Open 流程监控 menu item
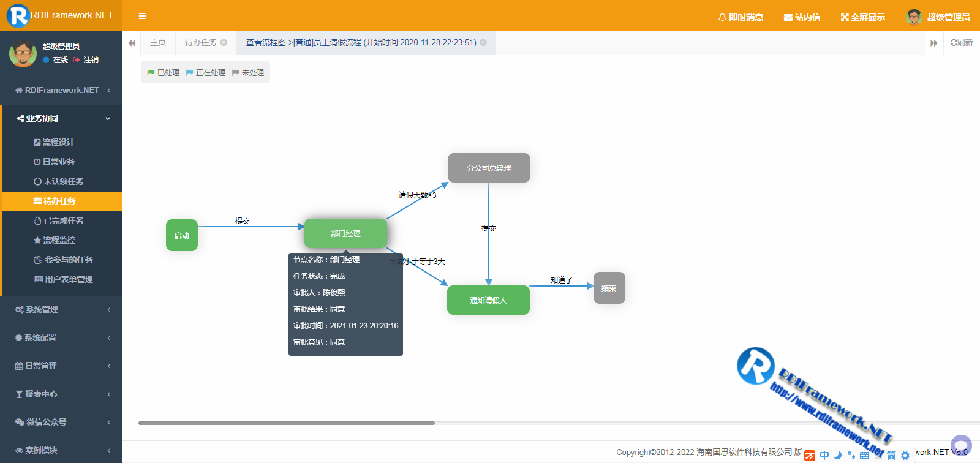Image resolution: width=980 pixels, height=463 pixels. (62, 240)
